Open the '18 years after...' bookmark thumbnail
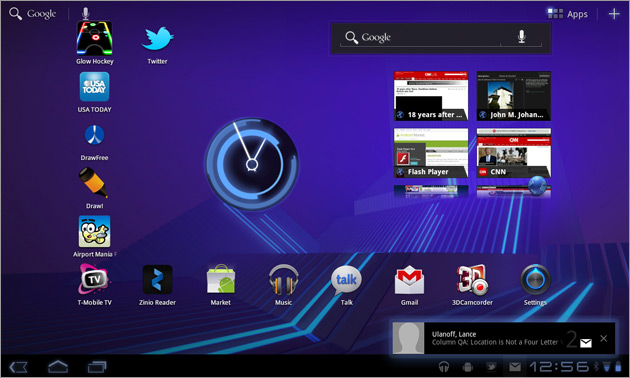The height and width of the screenshot is (378, 630). click(431, 96)
